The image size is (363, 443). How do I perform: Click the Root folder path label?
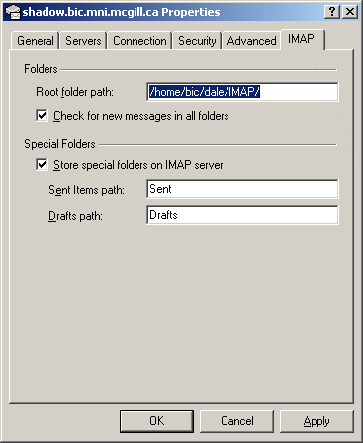[x=75, y=92]
